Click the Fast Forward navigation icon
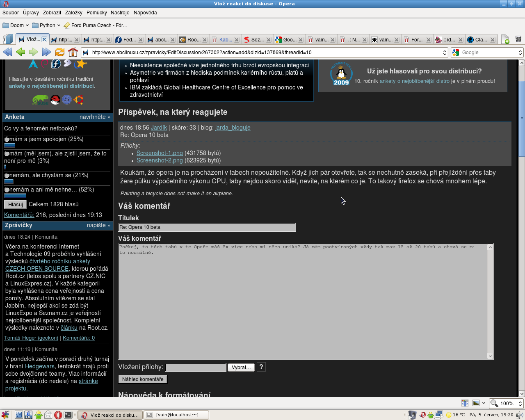This screenshot has width=525, height=420. tap(47, 52)
